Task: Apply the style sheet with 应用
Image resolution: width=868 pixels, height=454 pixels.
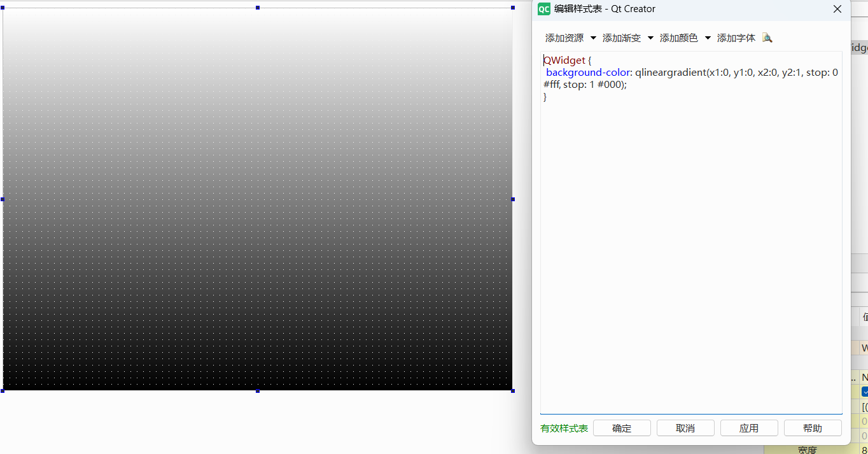Action: click(749, 428)
